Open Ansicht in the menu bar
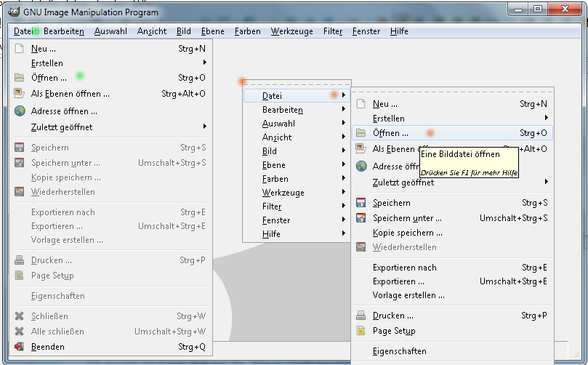 click(x=152, y=31)
